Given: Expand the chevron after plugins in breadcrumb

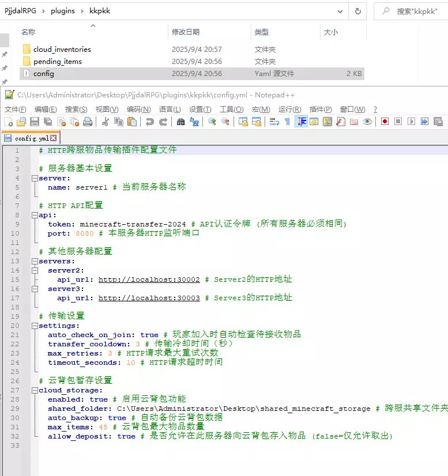Looking at the screenshot, I should coord(82,11).
